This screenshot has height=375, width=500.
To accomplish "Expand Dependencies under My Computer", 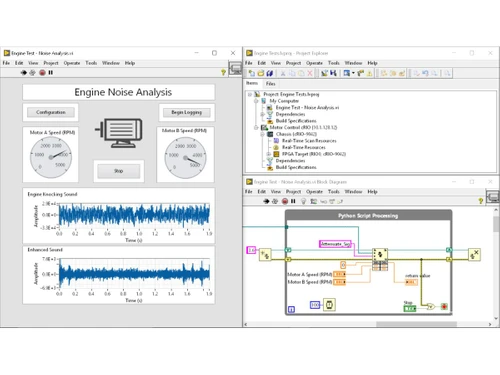I will 262,114.
